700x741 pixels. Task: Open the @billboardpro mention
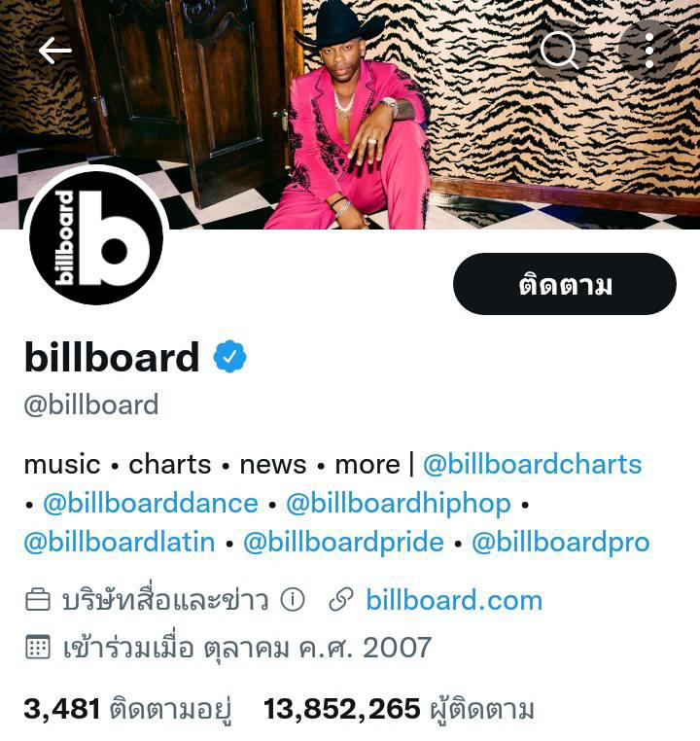tap(561, 543)
